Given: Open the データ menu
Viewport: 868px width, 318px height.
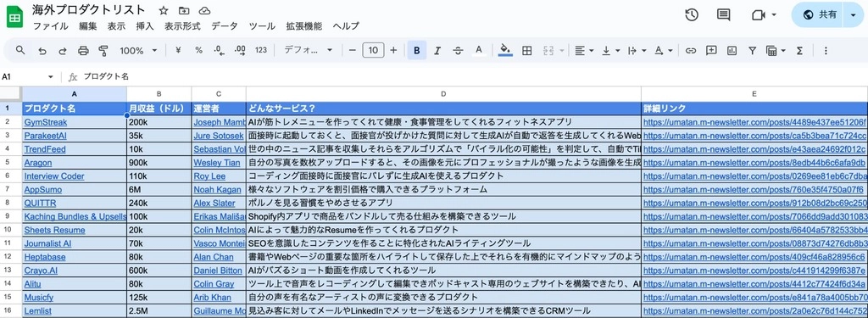Looking at the screenshot, I should click(224, 26).
